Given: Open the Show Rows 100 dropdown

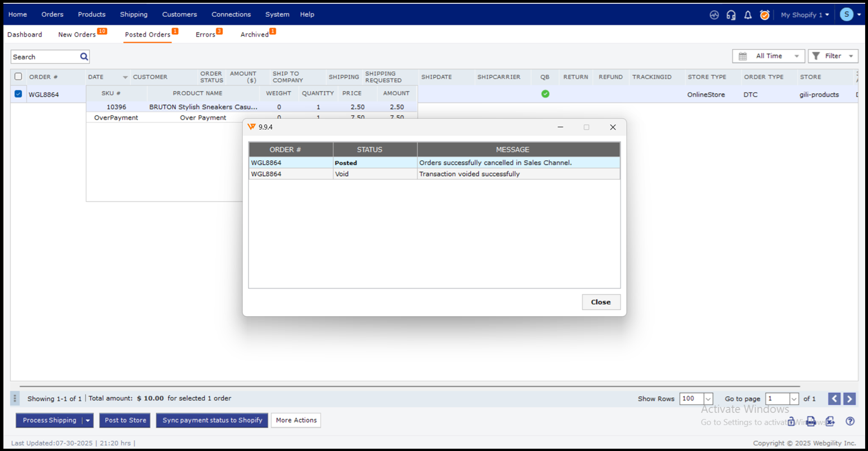Looking at the screenshot, I should coord(696,399).
